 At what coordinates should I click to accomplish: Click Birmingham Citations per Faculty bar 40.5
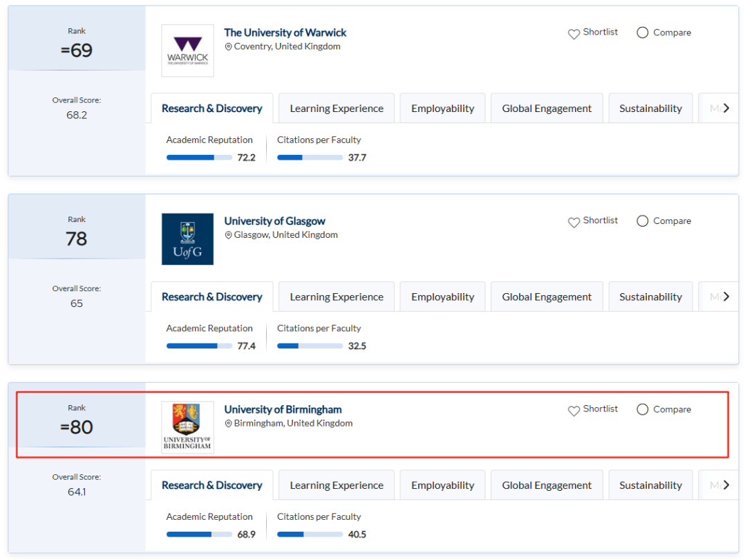[310, 534]
